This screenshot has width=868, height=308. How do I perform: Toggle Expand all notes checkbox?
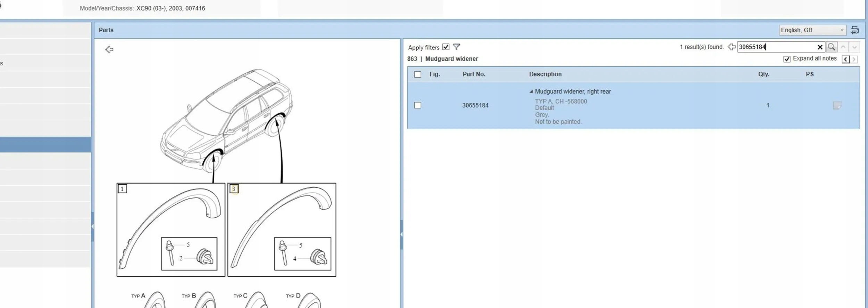[787, 59]
